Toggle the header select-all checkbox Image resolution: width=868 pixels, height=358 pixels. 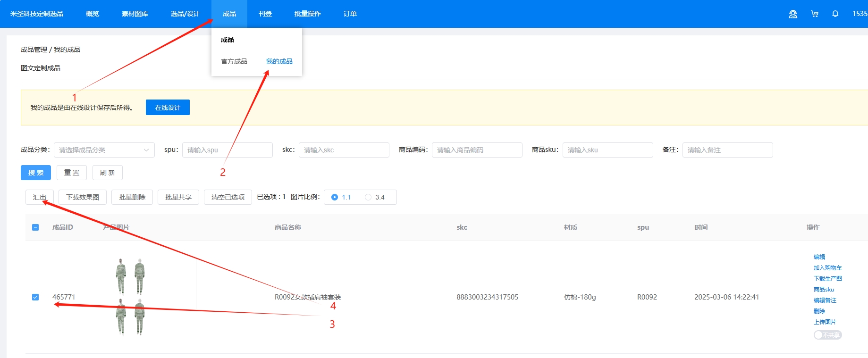tap(35, 227)
